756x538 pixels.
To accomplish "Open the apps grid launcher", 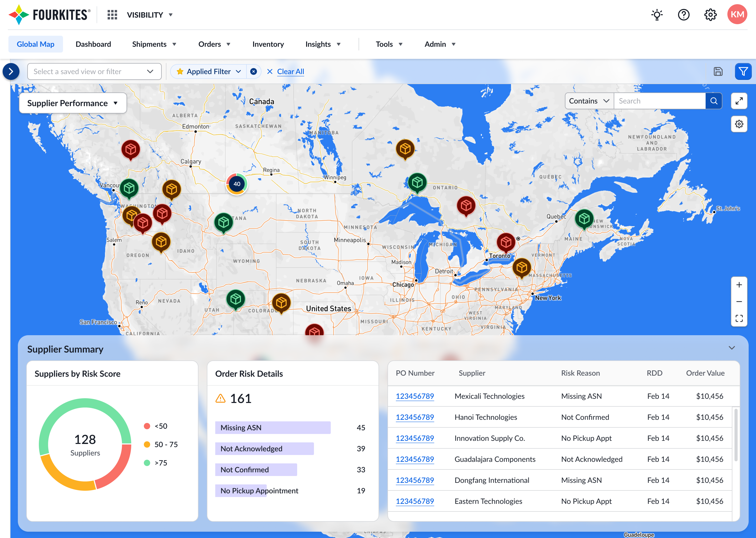I will coord(112,15).
